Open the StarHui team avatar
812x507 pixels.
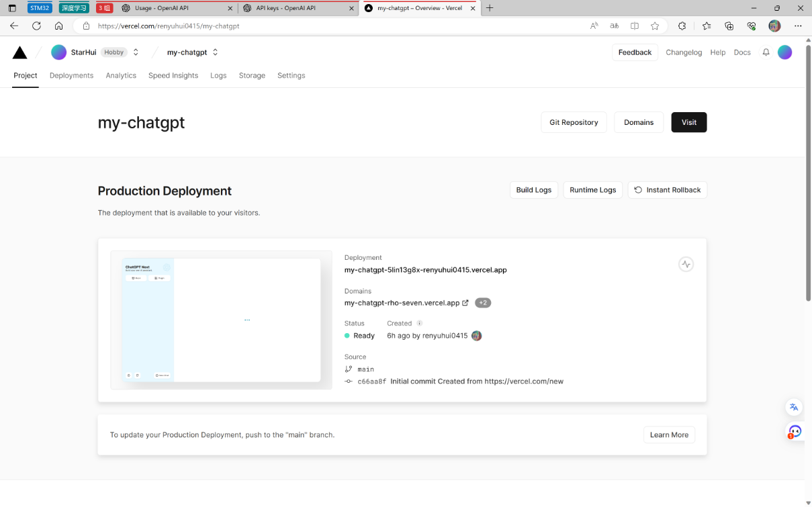point(59,52)
